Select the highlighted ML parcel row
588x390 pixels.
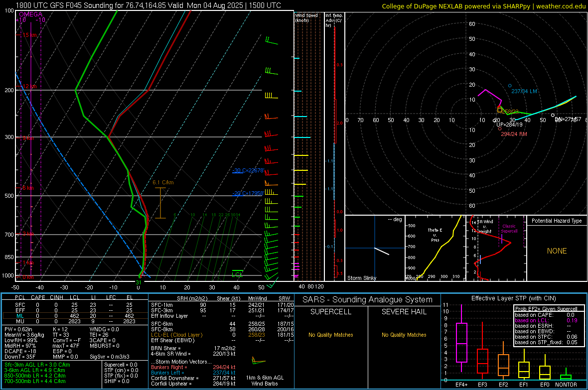point(74,316)
